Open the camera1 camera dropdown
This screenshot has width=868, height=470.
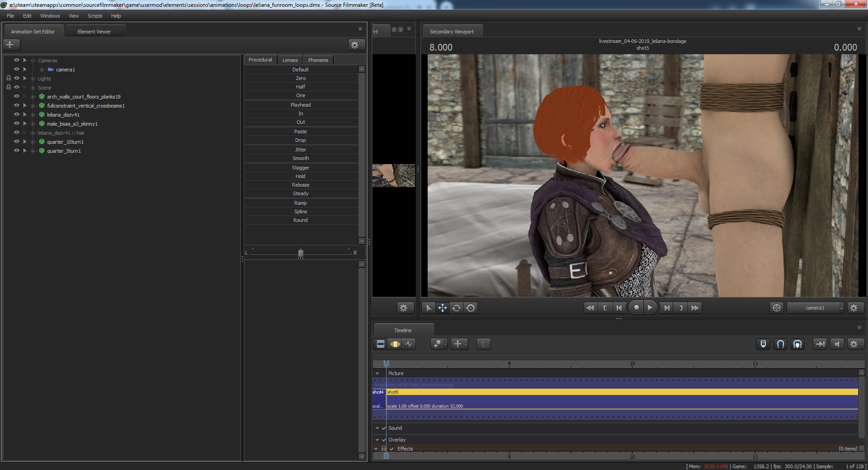click(816, 308)
